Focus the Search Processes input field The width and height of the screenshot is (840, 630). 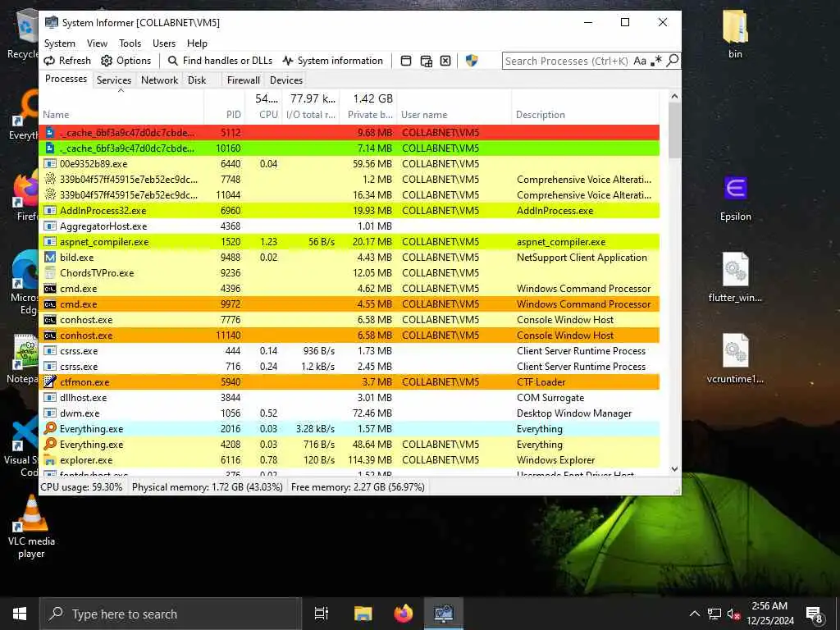coord(567,61)
